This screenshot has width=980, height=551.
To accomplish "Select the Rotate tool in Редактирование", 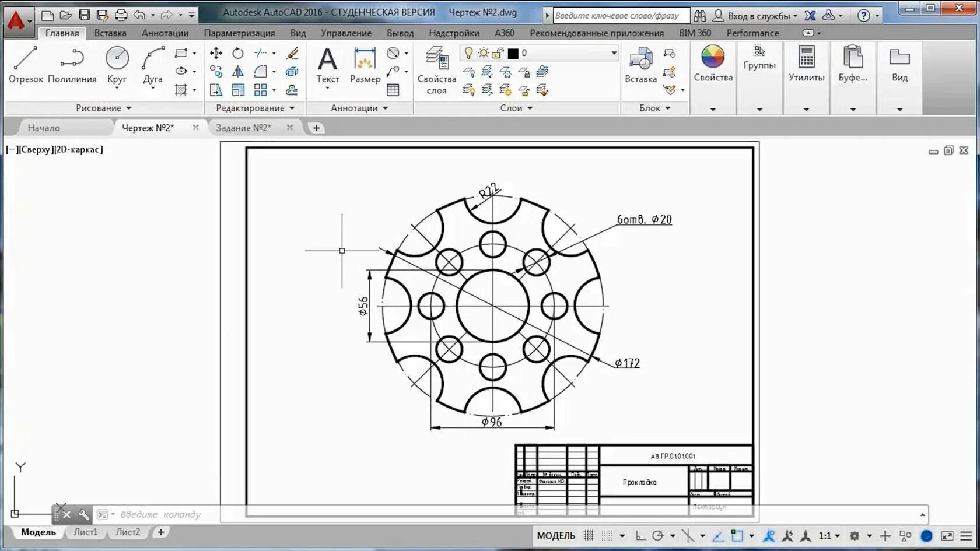I will [237, 53].
